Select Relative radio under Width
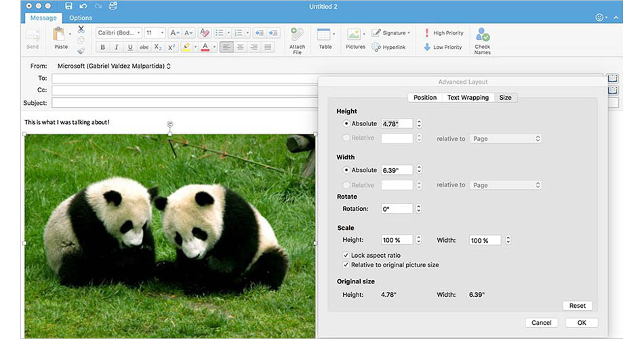The height and width of the screenshot is (339, 644). coord(346,185)
